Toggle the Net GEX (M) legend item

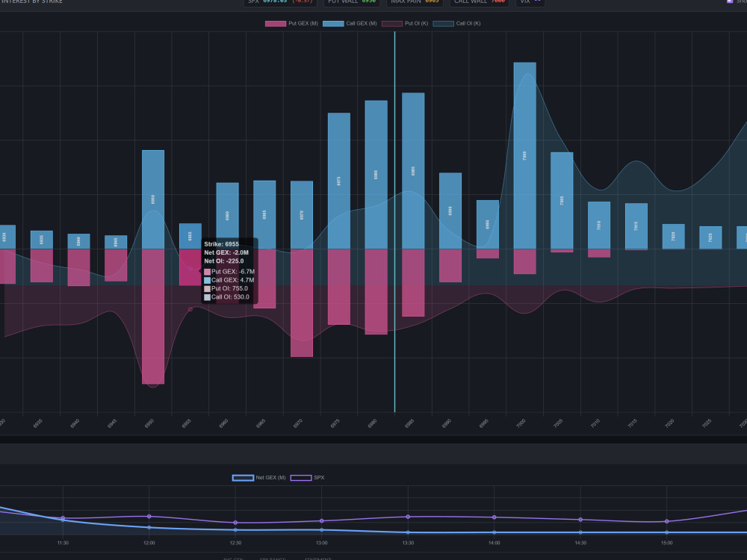click(259, 478)
